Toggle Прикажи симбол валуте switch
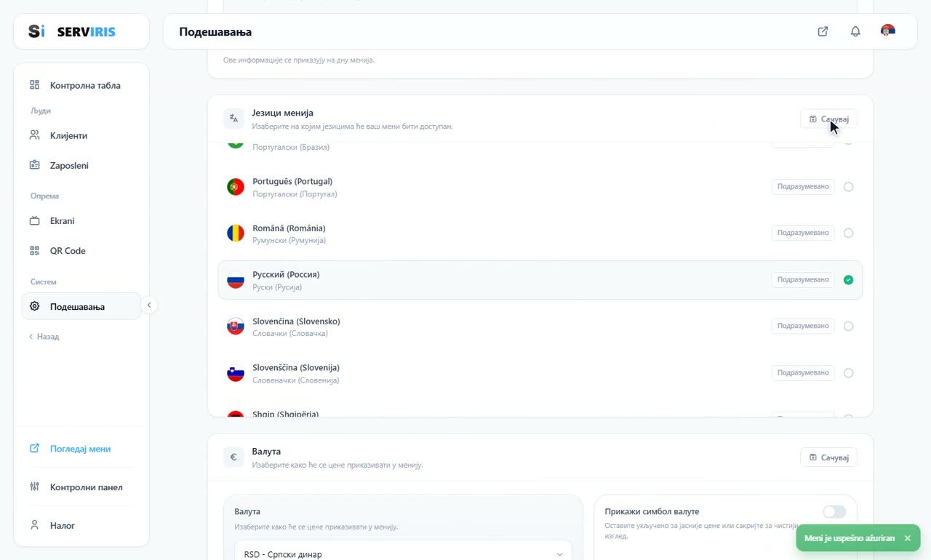The width and height of the screenshot is (931, 560). pos(834,512)
